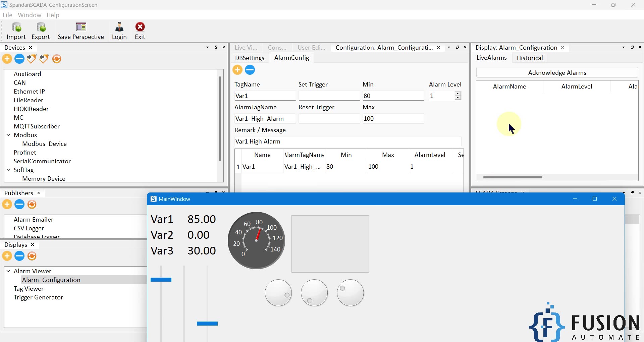Refresh the Displays panel list
Screen dimensions: 644x342
tap(32, 256)
